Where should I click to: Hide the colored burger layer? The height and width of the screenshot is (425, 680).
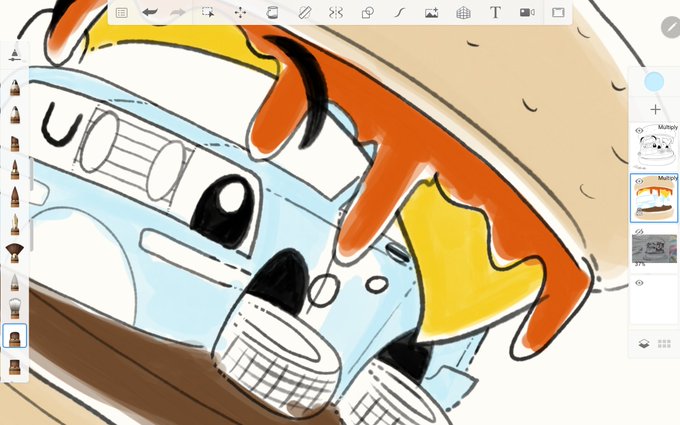pyautogui.click(x=639, y=181)
